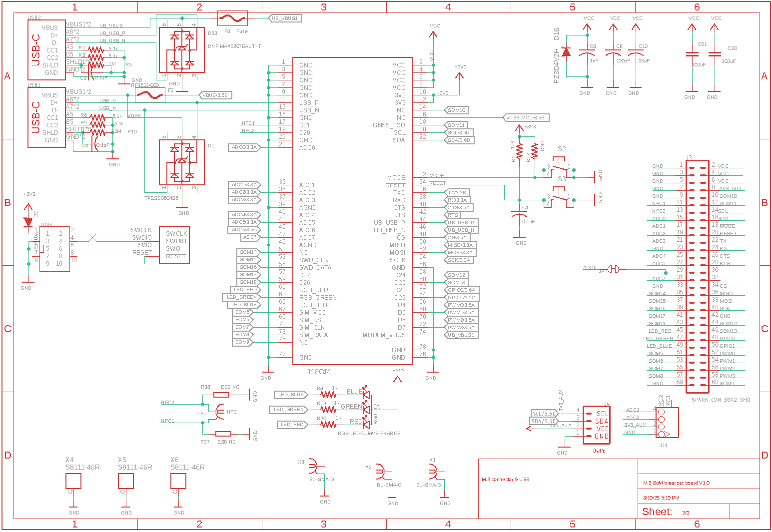The width and height of the screenshot is (772, 532).
Task: Select the GPIO0/3.6A net tag
Action: click(461, 290)
